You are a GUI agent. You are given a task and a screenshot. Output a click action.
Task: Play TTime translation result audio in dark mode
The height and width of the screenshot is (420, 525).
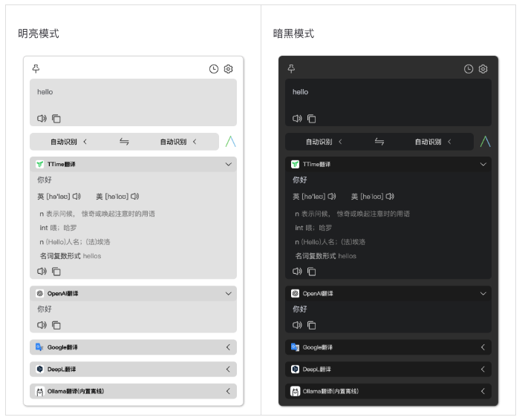297,271
